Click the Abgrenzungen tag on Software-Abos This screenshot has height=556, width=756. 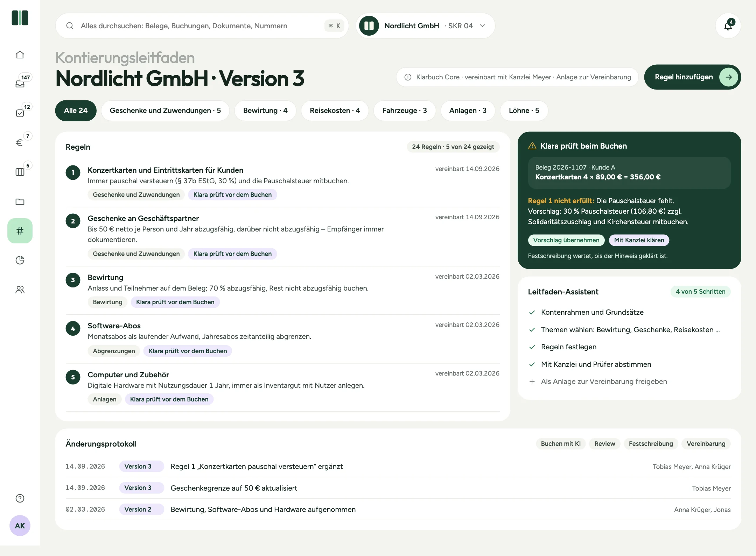(114, 351)
